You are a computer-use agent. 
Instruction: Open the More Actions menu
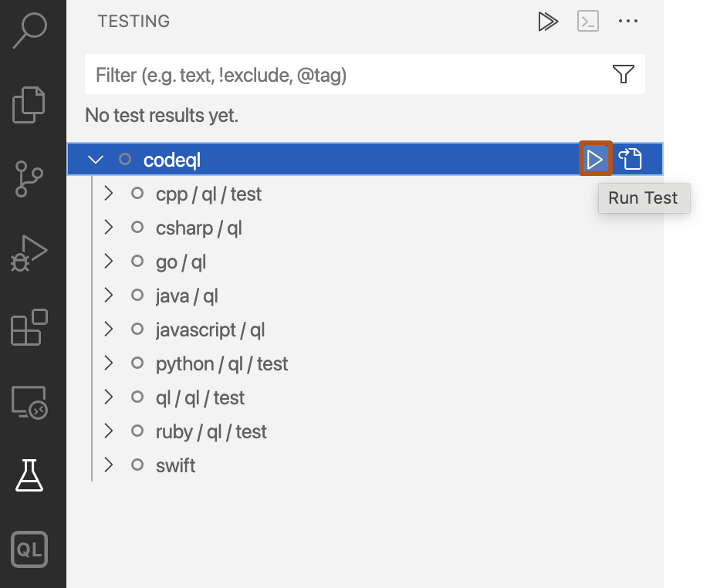click(628, 21)
